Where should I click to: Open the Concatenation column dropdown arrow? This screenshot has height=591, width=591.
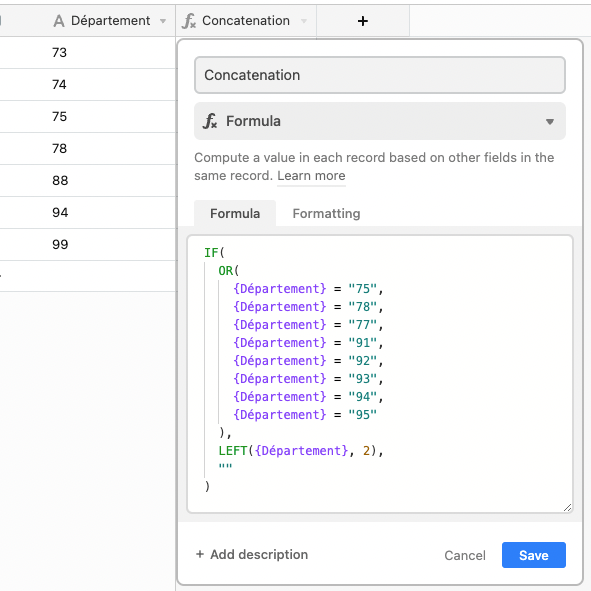pos(304,21)
